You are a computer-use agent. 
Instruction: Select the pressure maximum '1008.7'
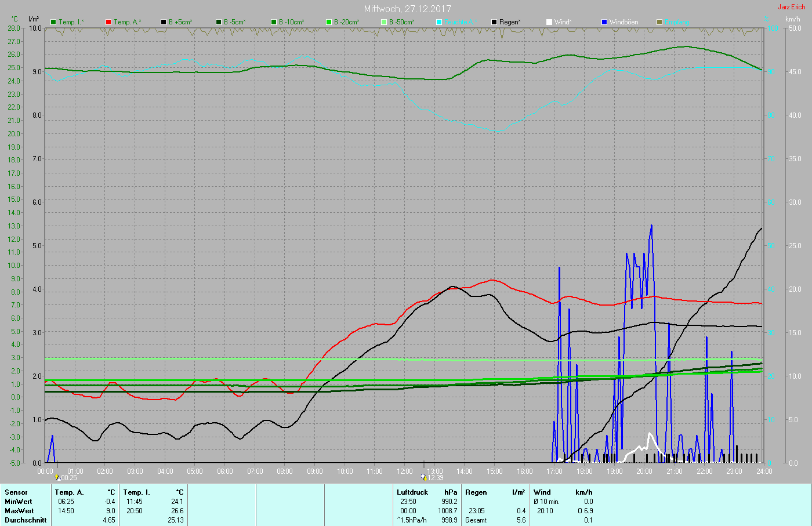[x=447, y=511]
